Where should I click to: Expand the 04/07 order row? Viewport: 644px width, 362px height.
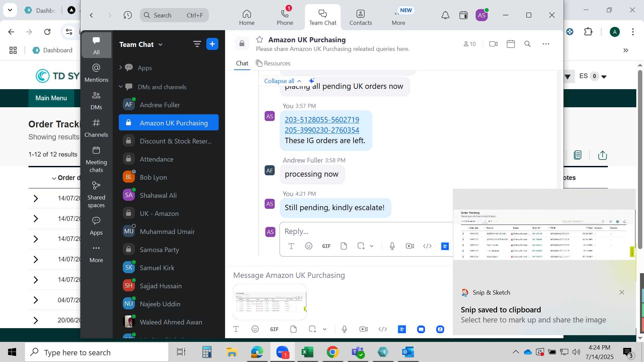pyautogui.click(x=36, y=300)
